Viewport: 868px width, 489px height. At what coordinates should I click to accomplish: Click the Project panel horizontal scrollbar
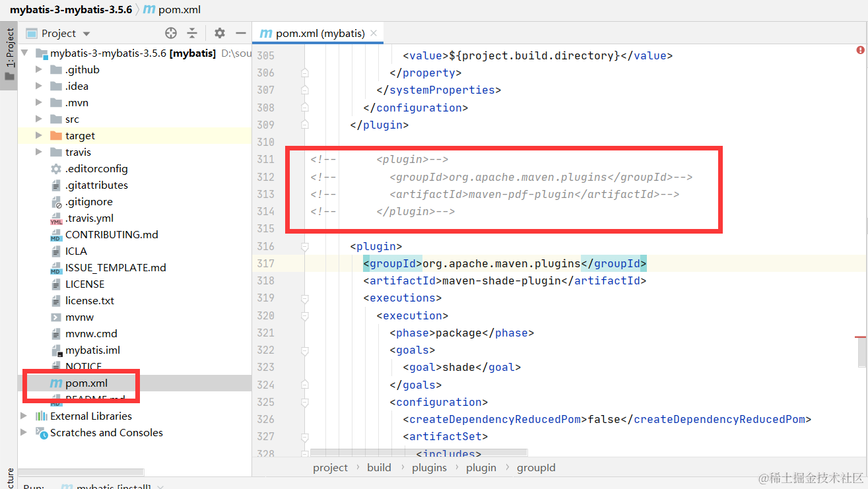[x=81, y=472]
